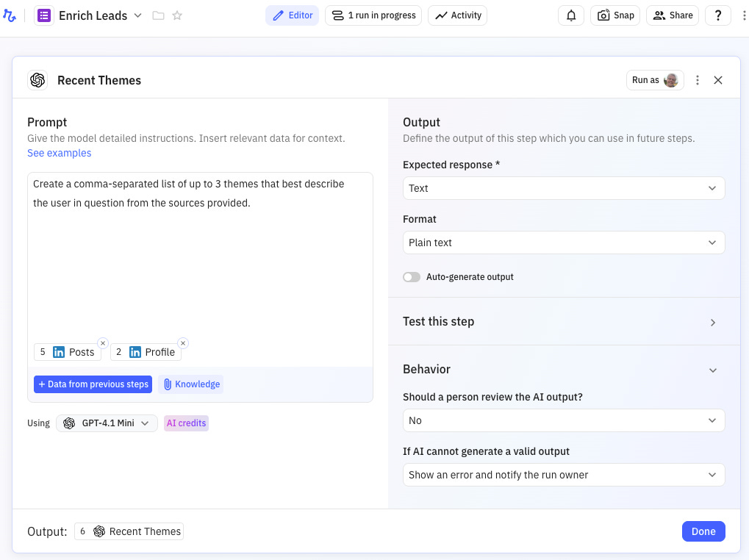
Task: Click the Relay app logo icon
Action: (x=10, y=15)
